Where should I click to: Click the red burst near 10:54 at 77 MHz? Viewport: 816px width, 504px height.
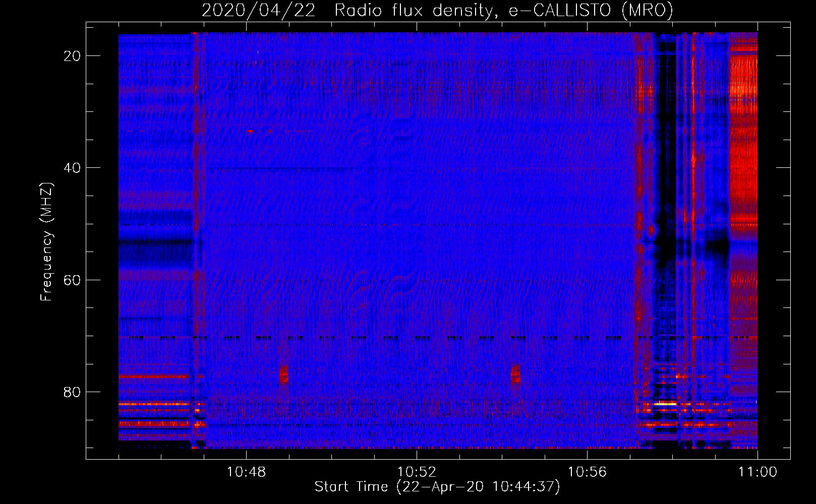pyautogui.click(x=515, y=374)
